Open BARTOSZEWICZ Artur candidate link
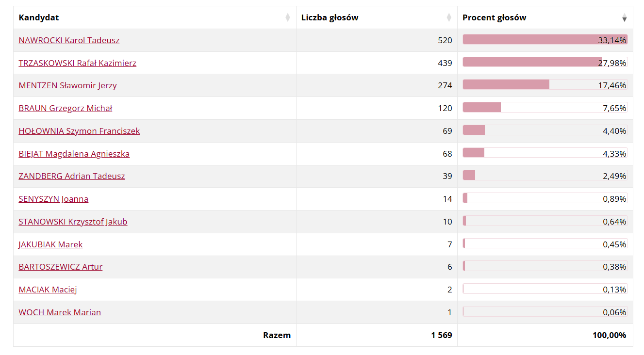The height and width of the screenshot is (355, 644). [60, 267]
